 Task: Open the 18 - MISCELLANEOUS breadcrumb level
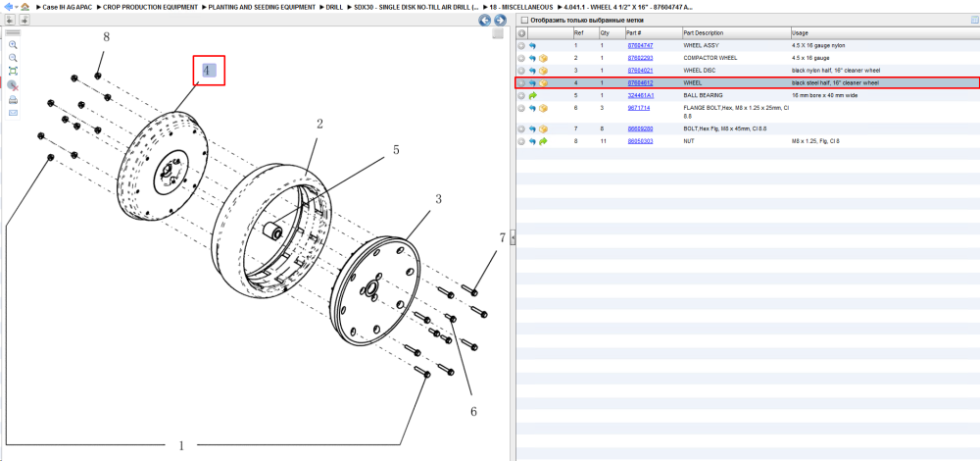521,7
